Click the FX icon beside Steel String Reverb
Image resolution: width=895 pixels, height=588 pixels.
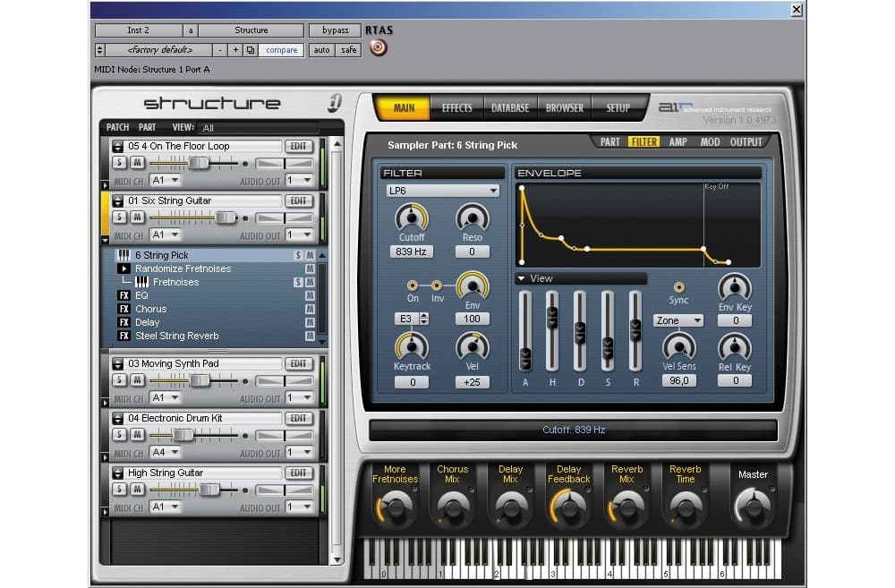point(125,337)
